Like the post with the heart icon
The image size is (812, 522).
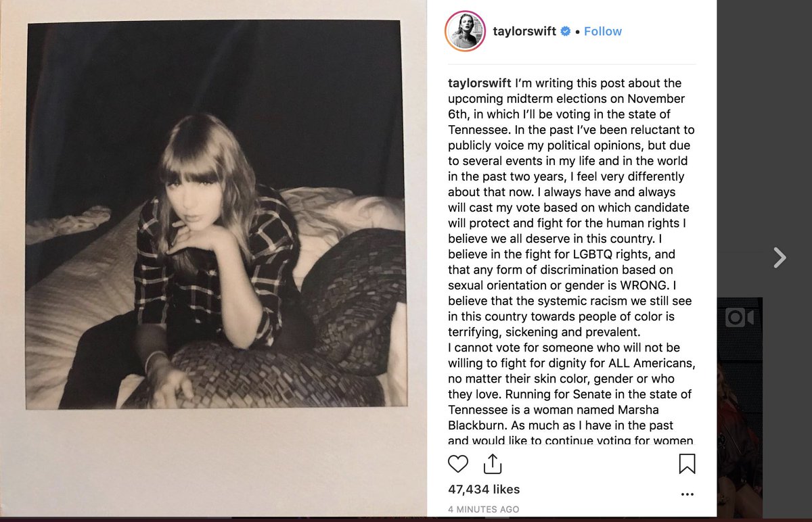(x=458, y=463)
